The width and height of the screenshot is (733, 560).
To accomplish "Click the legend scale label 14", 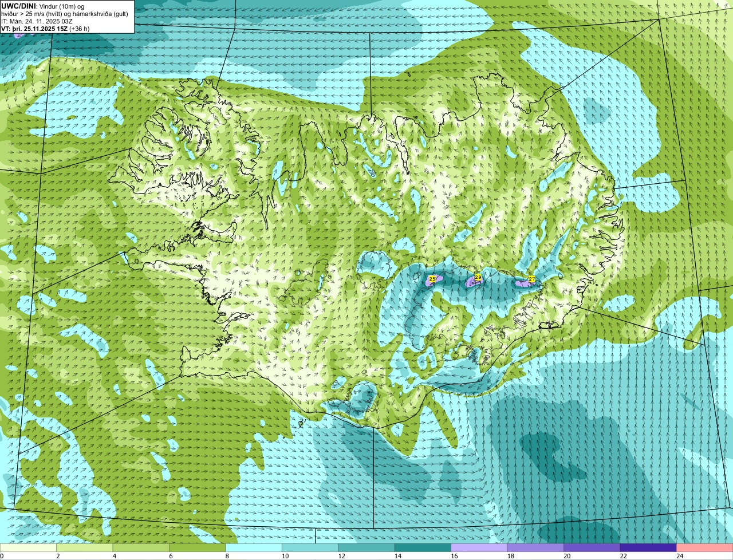I will tap(397, 556).
